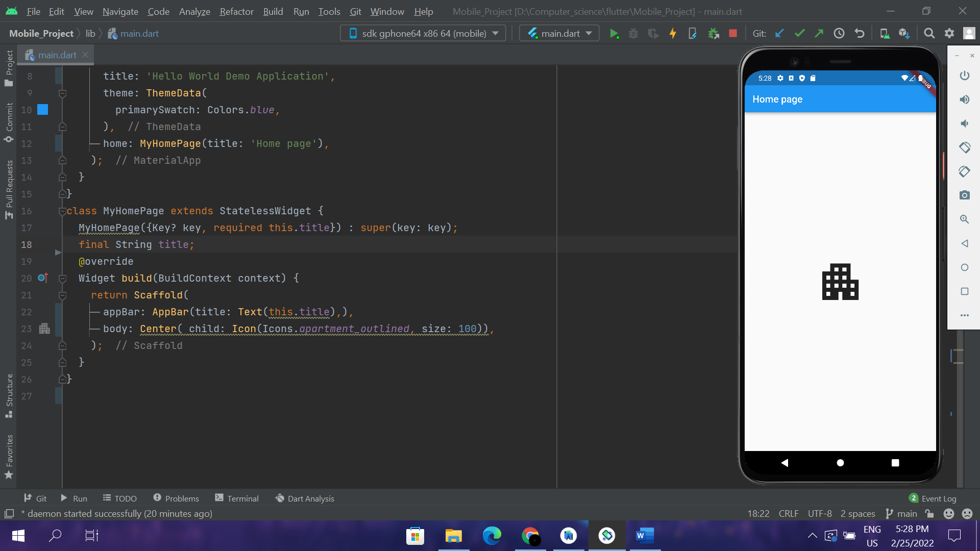The width and height of the screenshot is (980, 551).
Task: Open the Tools menu
Action: click(x=329, y=11)
